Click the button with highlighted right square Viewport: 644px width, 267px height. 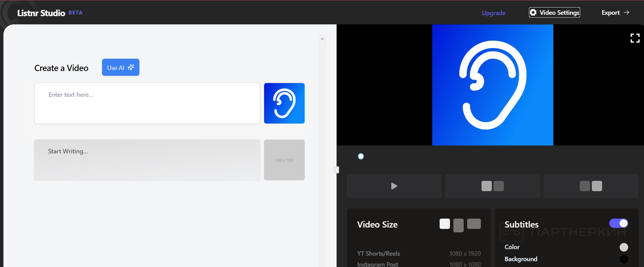[x=591, y=186]
